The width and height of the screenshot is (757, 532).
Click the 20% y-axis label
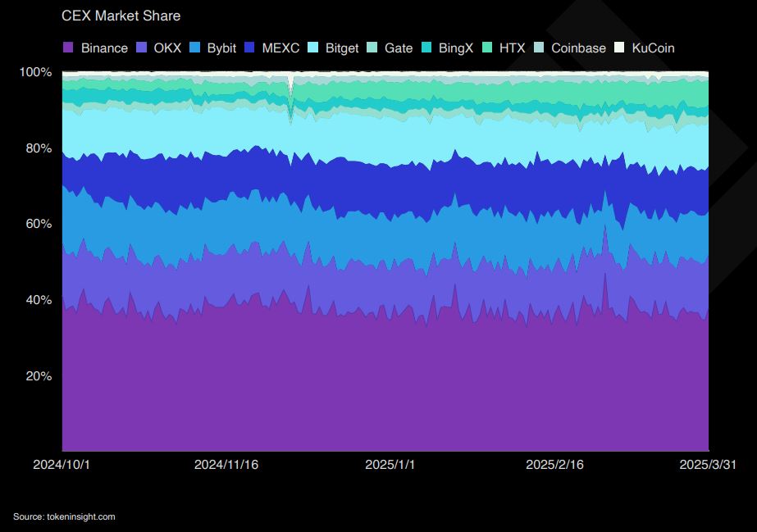[39, 375]
